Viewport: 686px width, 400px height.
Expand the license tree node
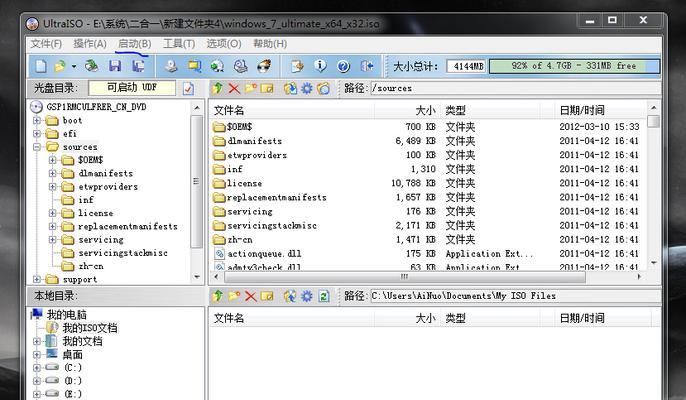pyautogui.click(x=52, y=213)
